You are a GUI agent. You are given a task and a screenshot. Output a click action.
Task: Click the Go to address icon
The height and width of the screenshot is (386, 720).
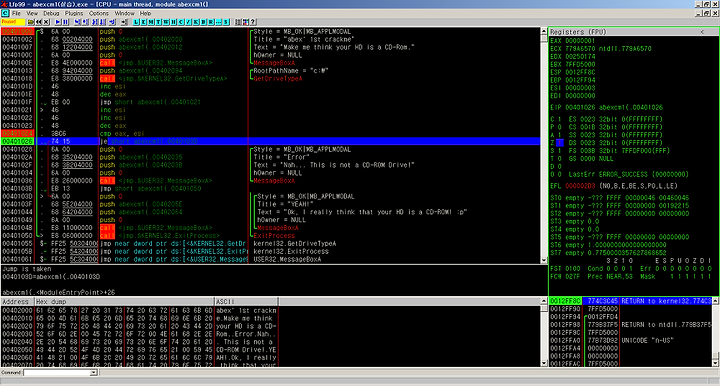tap(124, 22)
